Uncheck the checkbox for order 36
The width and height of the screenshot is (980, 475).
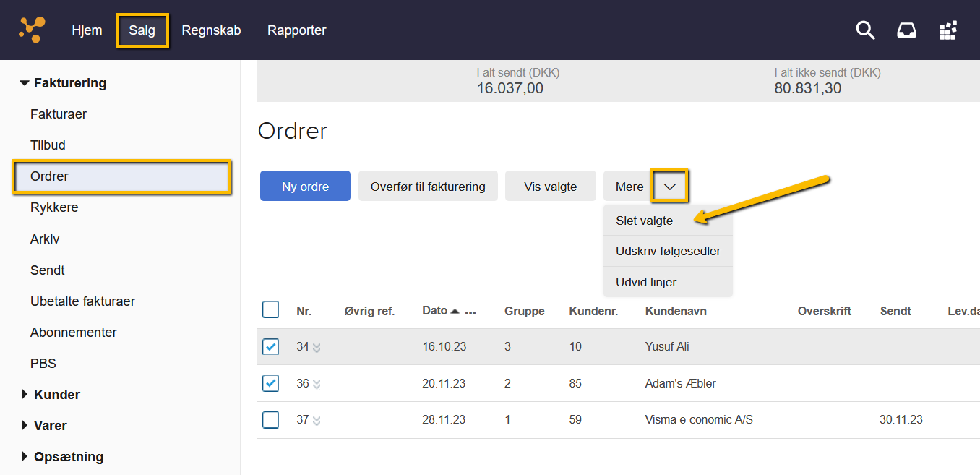270,383
